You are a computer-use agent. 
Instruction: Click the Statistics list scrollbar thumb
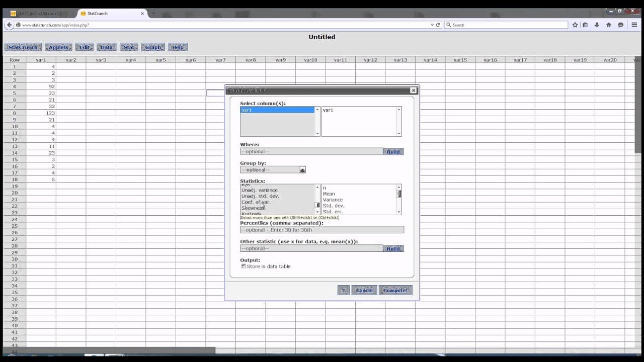coord(317,205)
